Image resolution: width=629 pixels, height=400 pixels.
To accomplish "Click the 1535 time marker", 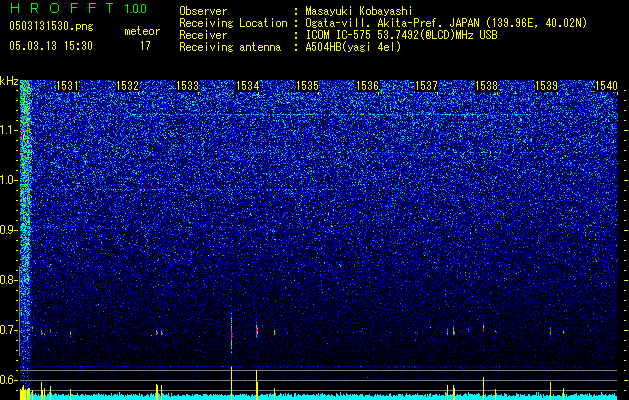I will (x=307, y=85).
